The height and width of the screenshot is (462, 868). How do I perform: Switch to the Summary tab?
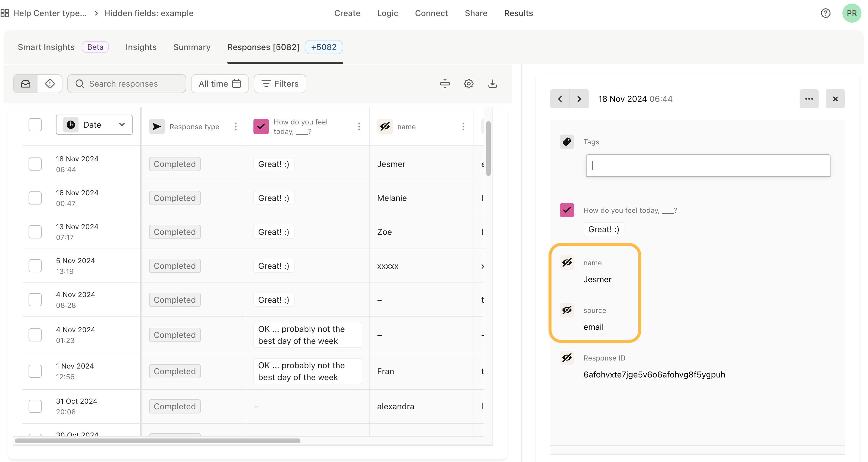click(191, 47)
